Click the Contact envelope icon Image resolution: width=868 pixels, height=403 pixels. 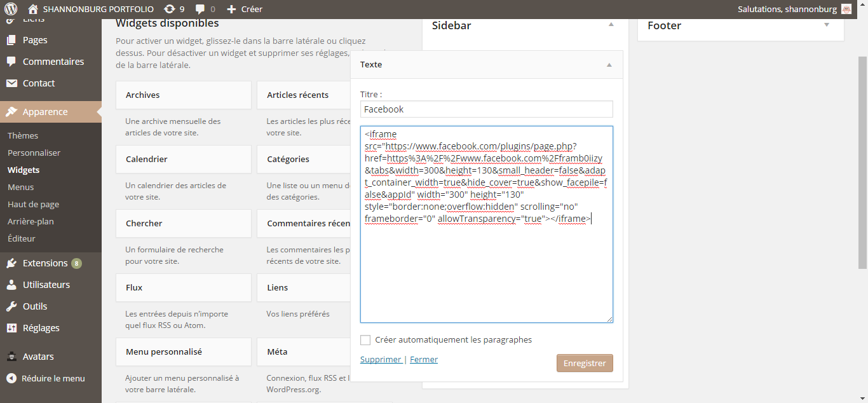click(11, 83)
